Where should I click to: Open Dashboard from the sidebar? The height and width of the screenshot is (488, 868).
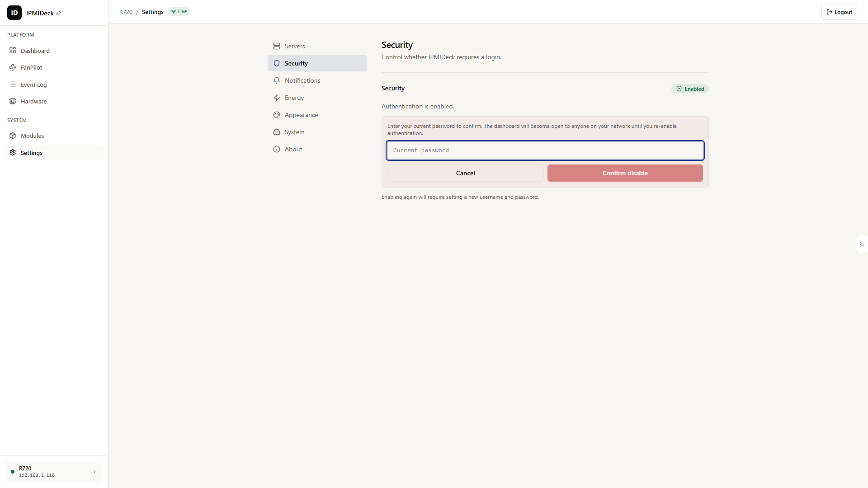point(54,51)
